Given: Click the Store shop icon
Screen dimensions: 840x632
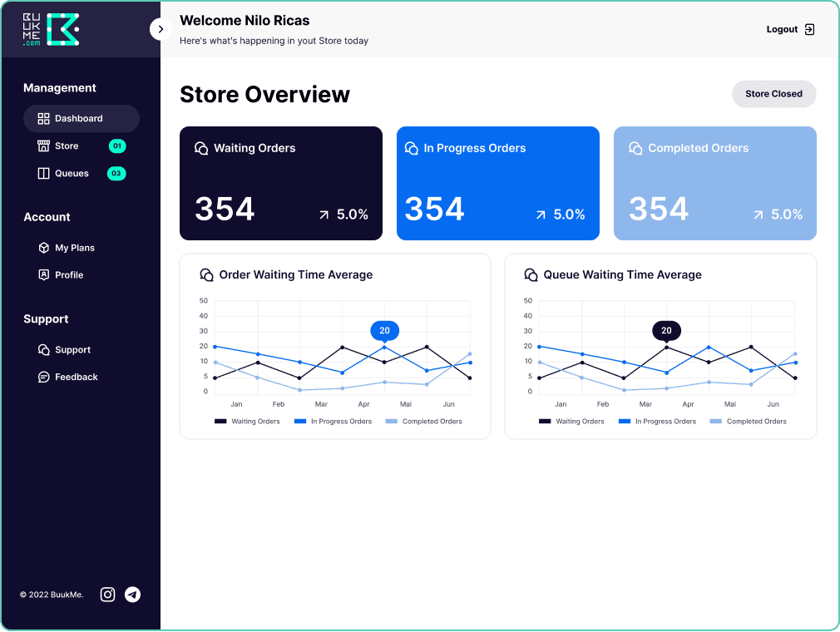Looking at the screenshot, I should click(x=43, y=146).
